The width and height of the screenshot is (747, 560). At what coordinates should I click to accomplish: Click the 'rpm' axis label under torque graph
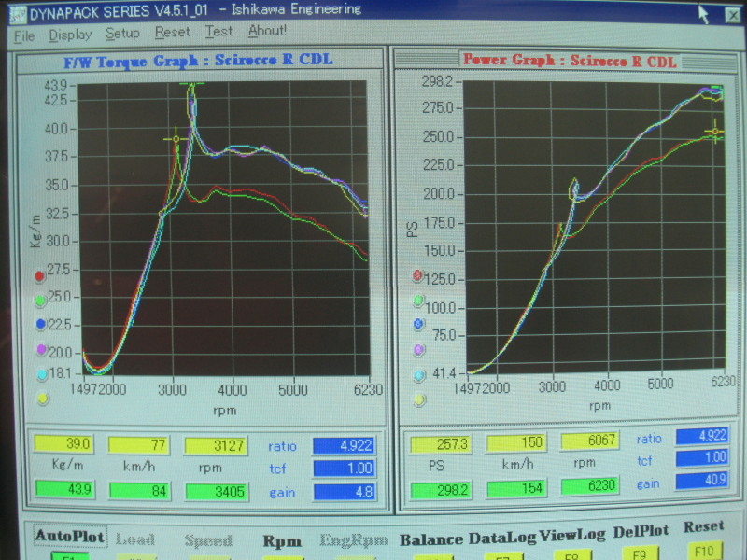click(x=224, y=411)
